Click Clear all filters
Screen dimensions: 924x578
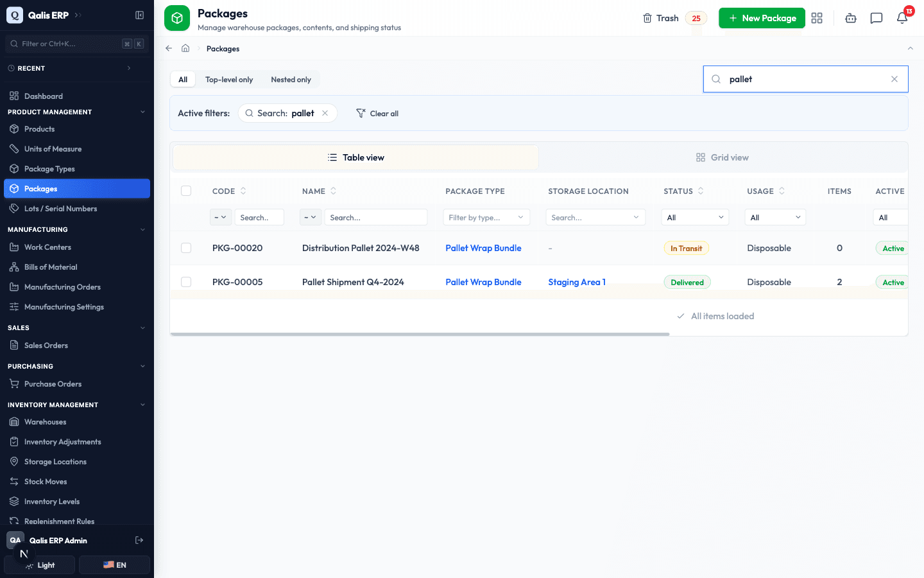click(x=377, y=113)
